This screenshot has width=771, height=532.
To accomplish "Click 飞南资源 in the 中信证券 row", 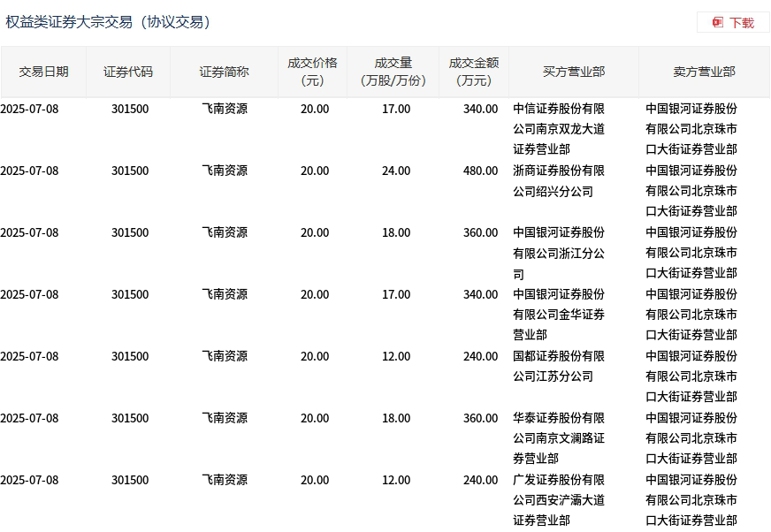I will pyautogui.click(x=225, y=109).
